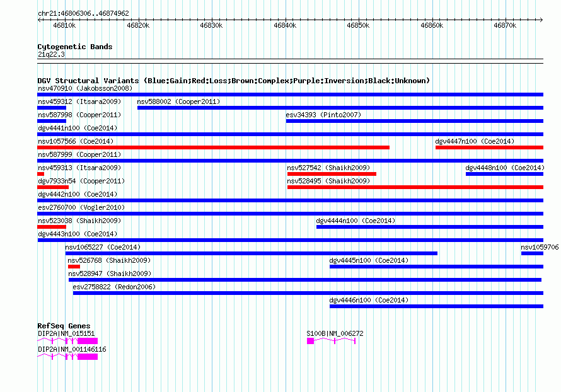Click the tiny red bar under nsv459313
This screenshot has width=561, height=392.
[41, 174]
